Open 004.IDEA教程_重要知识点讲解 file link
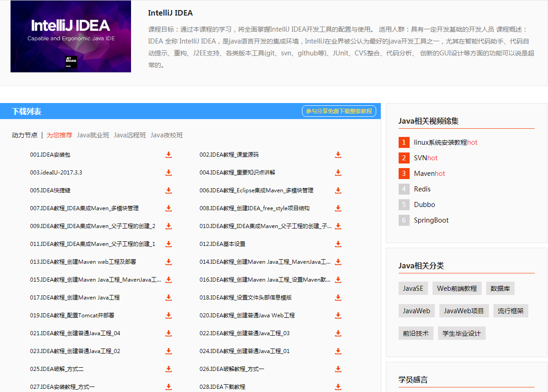This screenshot has height=392, width=548. pyautogui.click(x=237, y=173)
